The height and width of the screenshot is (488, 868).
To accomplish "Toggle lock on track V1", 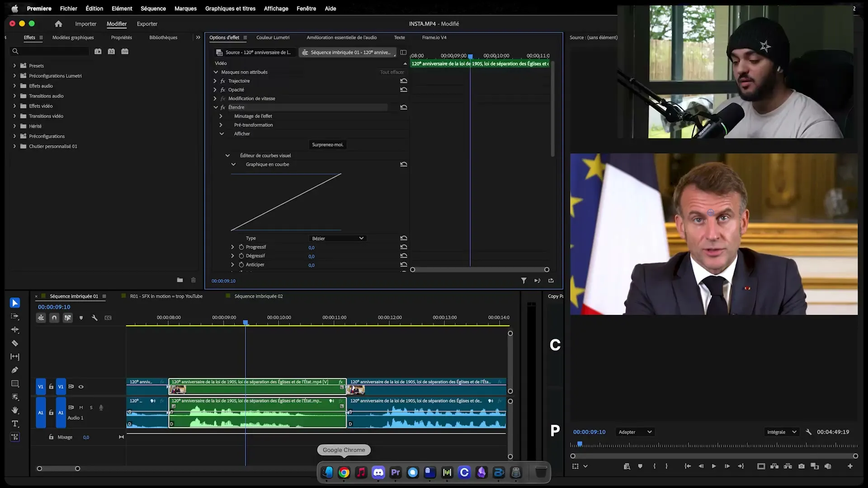I will click(x=51, y=387).
